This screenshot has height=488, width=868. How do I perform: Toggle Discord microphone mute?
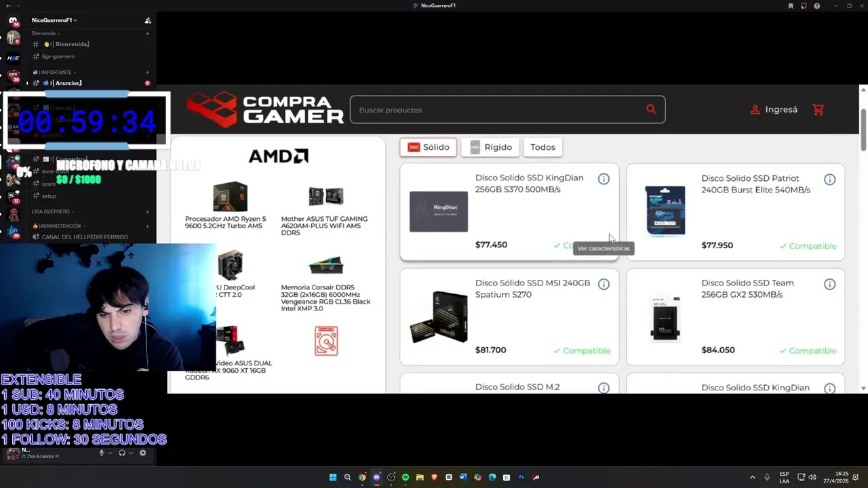[102, 453]
